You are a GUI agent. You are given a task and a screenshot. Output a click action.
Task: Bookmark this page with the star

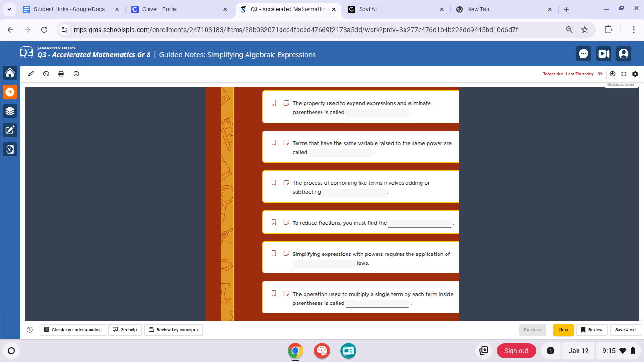[585, 30]
